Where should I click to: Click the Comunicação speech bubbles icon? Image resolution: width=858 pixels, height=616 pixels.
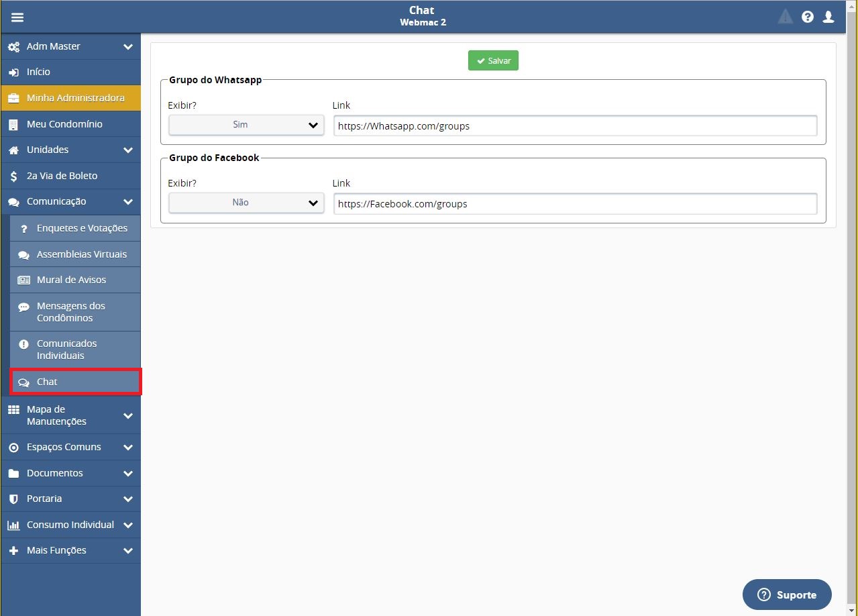point(13,202)
